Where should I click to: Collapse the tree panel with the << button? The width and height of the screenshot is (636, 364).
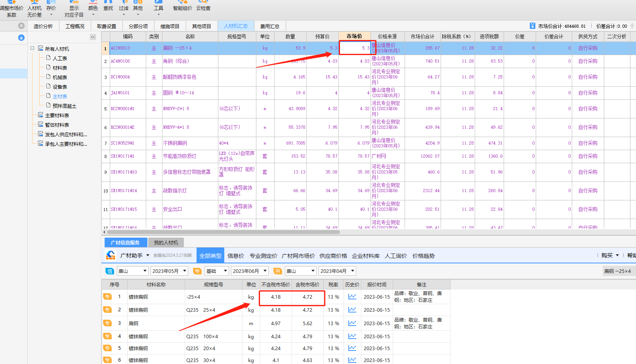click(x=93, y=37)
